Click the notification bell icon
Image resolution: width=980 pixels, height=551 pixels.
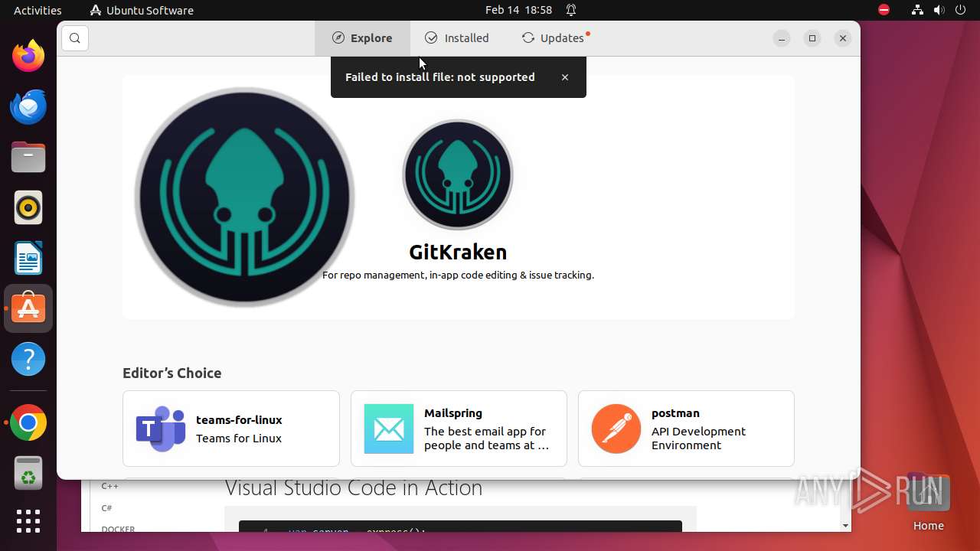(571, 10)
